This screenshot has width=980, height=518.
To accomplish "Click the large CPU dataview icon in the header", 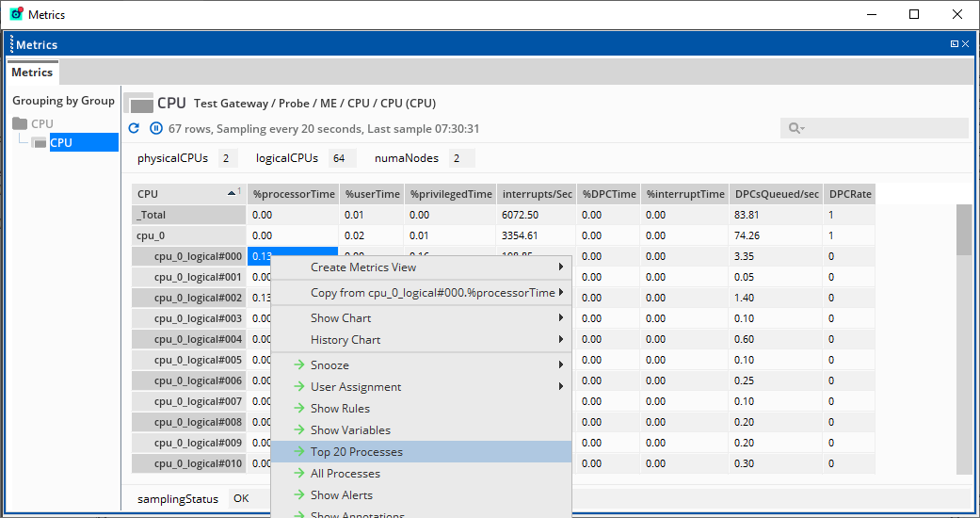I will 139,104.
